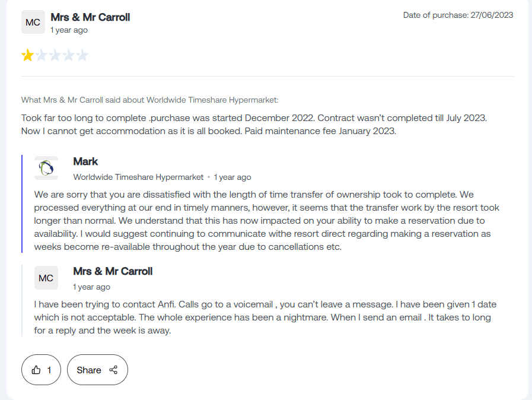Click the first gold star rating

point(28,56)
